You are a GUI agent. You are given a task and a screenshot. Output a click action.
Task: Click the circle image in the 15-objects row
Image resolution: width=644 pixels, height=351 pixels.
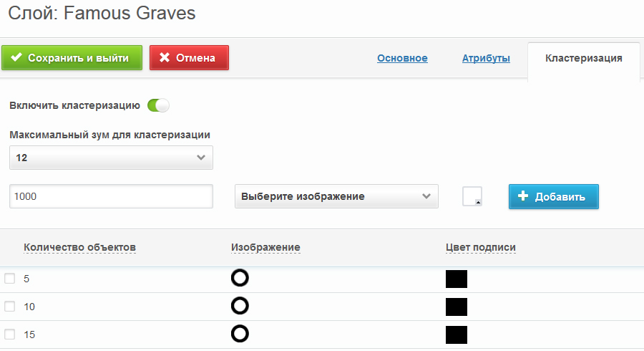click(x=240, y=334)
